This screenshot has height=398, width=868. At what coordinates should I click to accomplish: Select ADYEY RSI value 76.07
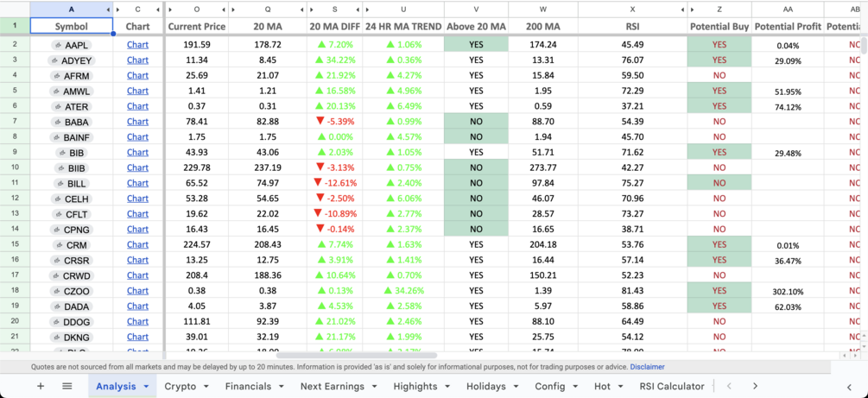(x=632, y=60)
